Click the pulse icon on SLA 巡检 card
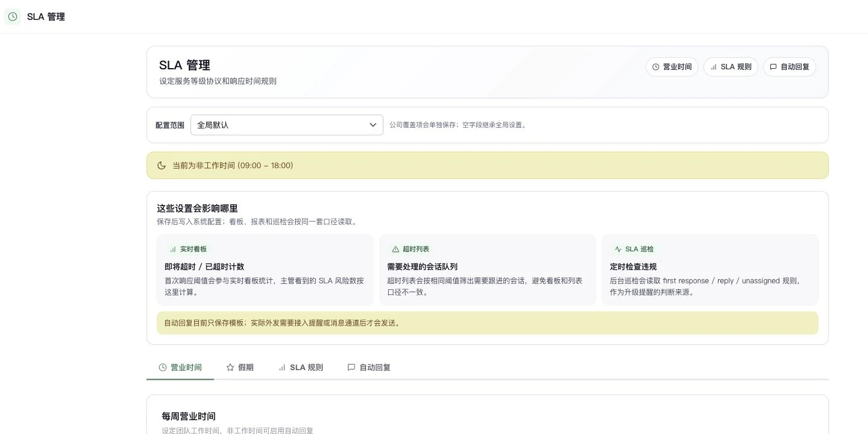 (x=618, y=249)
